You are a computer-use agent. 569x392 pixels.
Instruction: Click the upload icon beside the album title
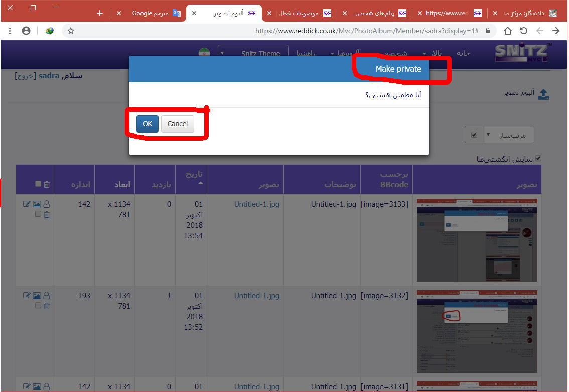point(543,94)
